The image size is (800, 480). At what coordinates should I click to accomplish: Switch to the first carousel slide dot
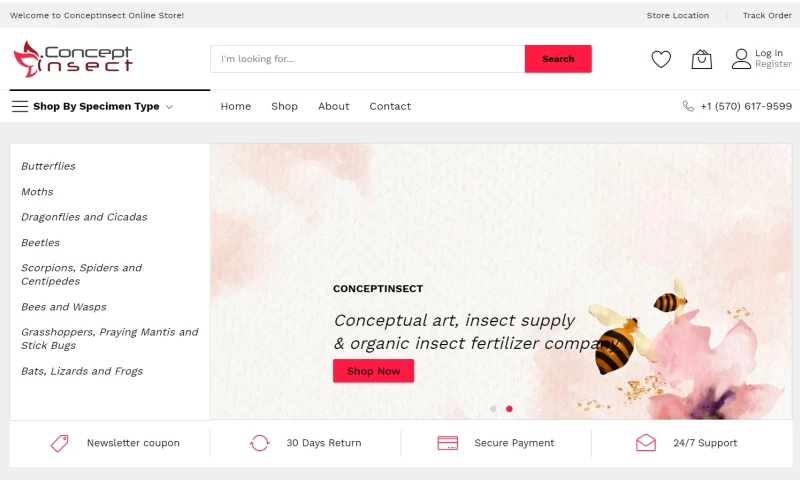[x=493, y=409]
